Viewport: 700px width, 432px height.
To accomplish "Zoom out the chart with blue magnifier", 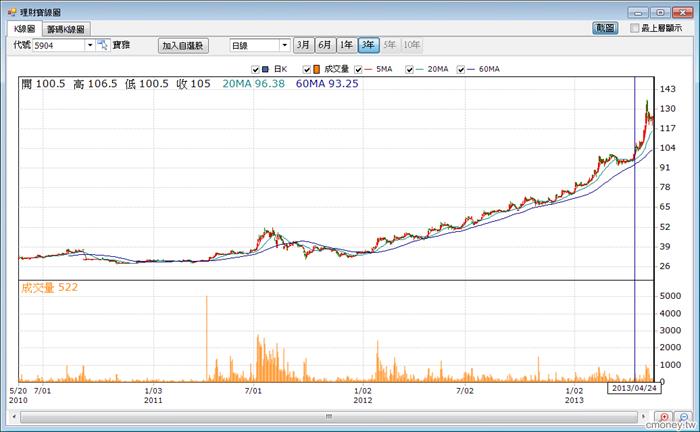I will tap(684, 417).
